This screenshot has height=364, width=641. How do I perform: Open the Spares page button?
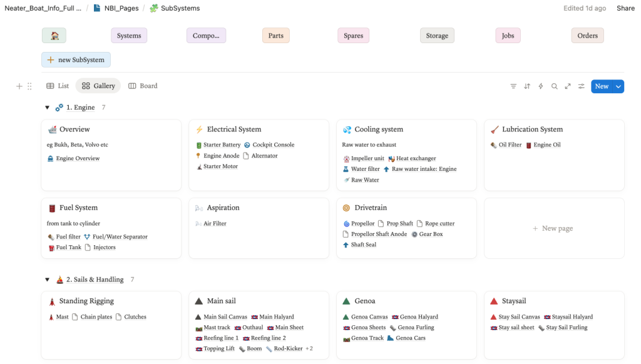(353, 36)
